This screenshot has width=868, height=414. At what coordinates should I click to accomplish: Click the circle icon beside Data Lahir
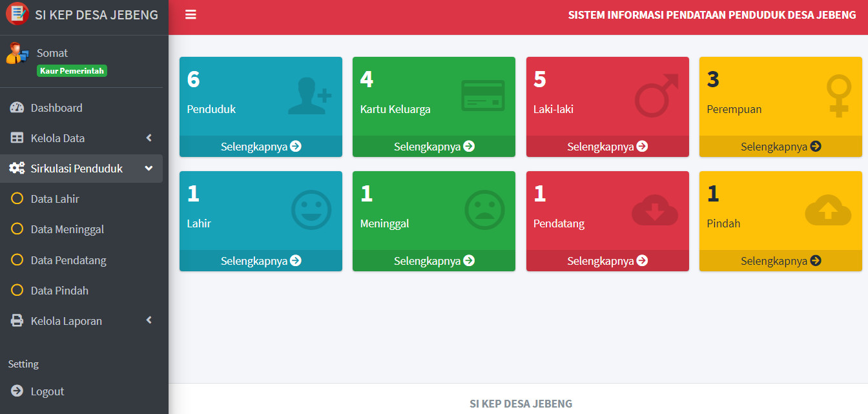pyautogui.click(x=17, y=199)
